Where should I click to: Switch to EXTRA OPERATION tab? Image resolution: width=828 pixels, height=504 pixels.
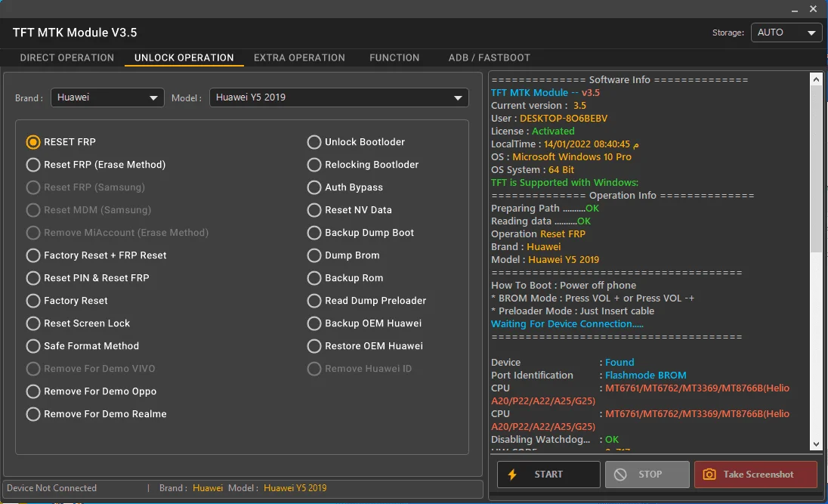click(299, 58)
